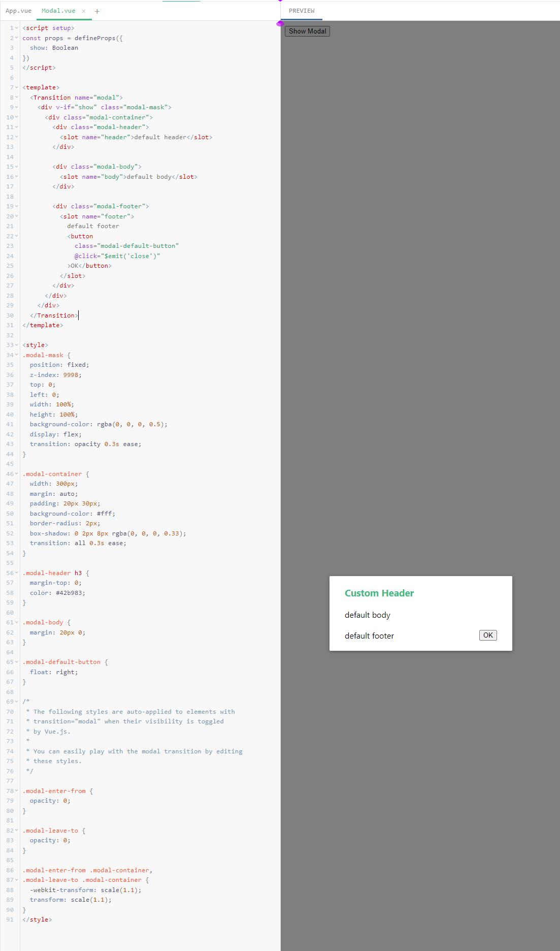Click the 'background-color: rgba(0, 0, 0, 0.5);' line
This screenshot has height=951, width=560.
click(x=98, y=424)
